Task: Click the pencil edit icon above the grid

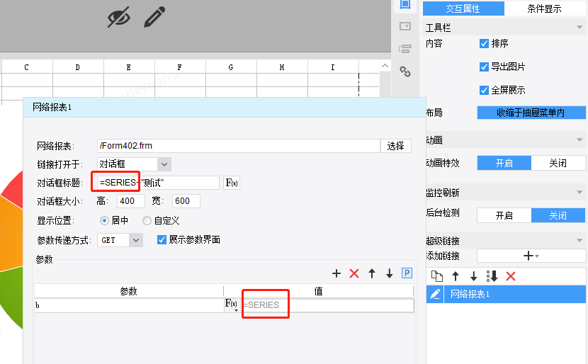Action: click(154, 17)
